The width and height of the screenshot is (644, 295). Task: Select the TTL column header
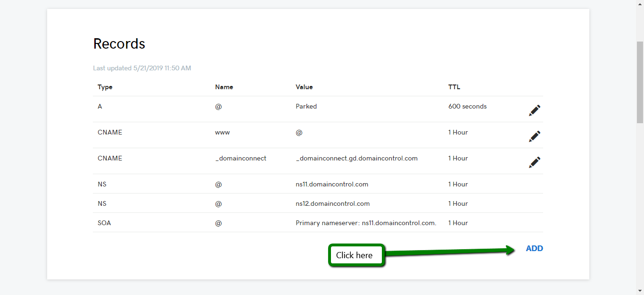point(454,87)
